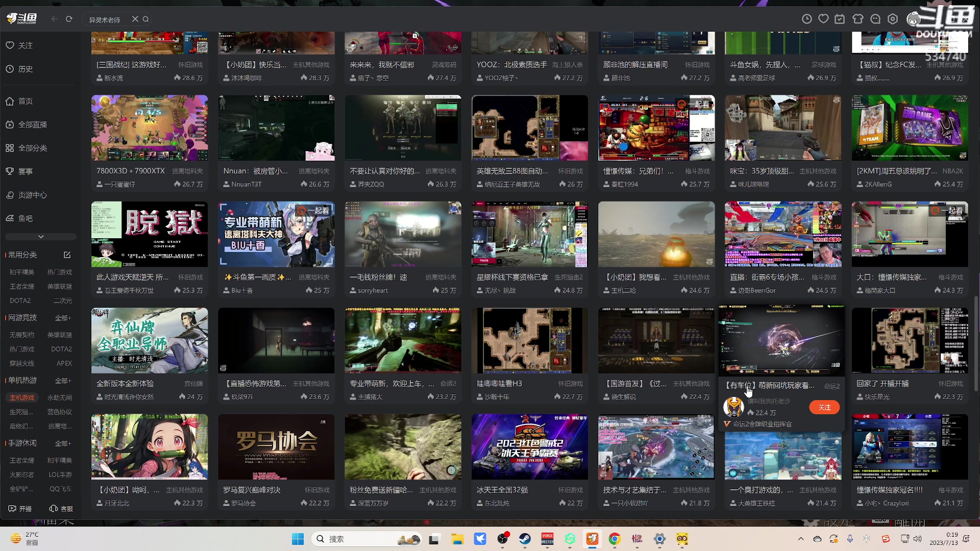Select the 火影忍者 category link
This screenshot has height=551, width=980.
pyautogui.click(x=22, y=474)
